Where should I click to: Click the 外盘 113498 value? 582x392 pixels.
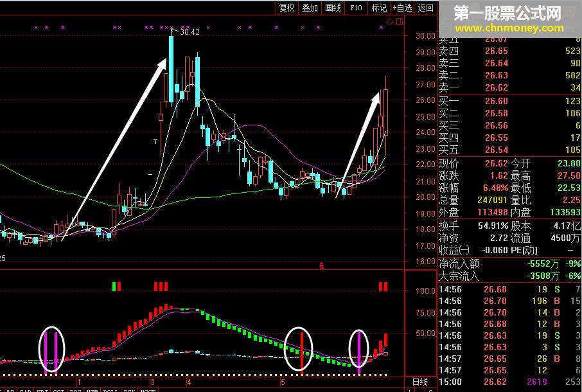(x=492, y=212)
